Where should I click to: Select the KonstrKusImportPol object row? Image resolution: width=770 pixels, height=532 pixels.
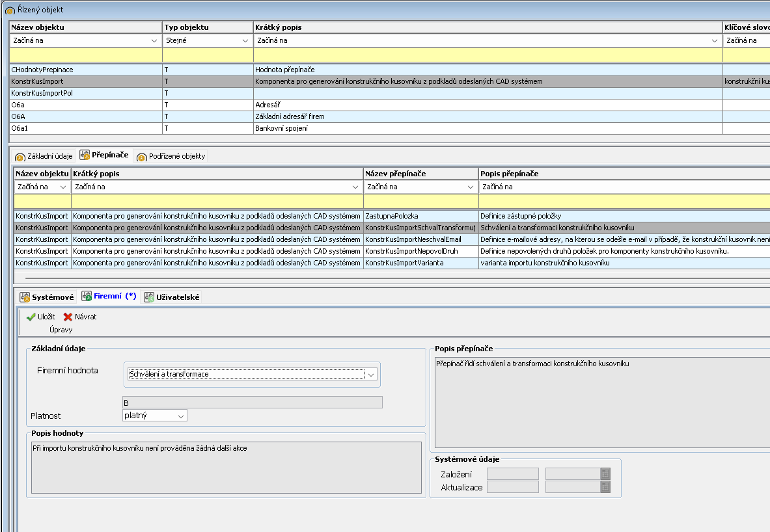(85, 93)
